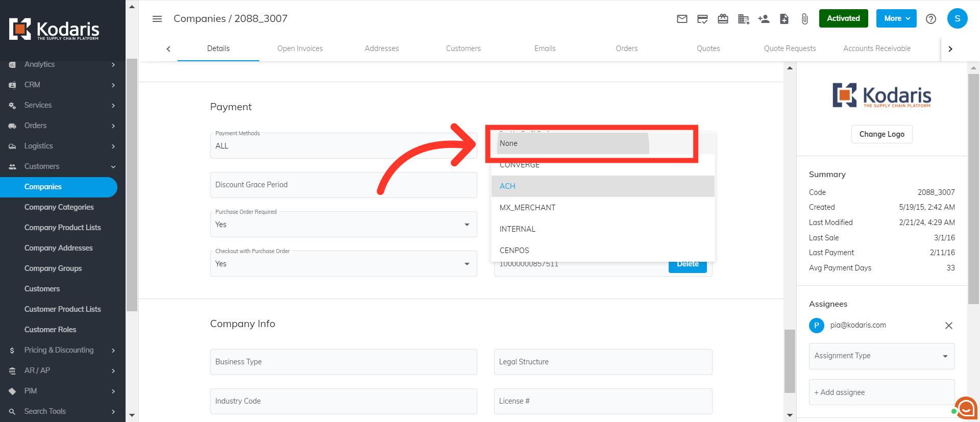980x422 pixels.
Task: Switch to the Addresses tab
Action: 382,48
